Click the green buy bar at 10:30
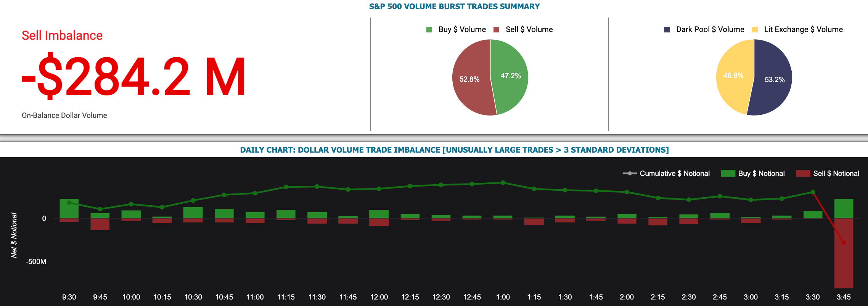The image size is (868, 306). (193, 213)
